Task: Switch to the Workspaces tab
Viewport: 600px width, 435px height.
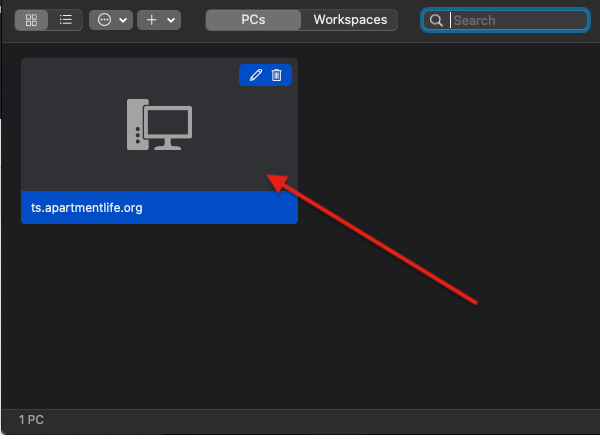Action: click(x=350, y=20)
